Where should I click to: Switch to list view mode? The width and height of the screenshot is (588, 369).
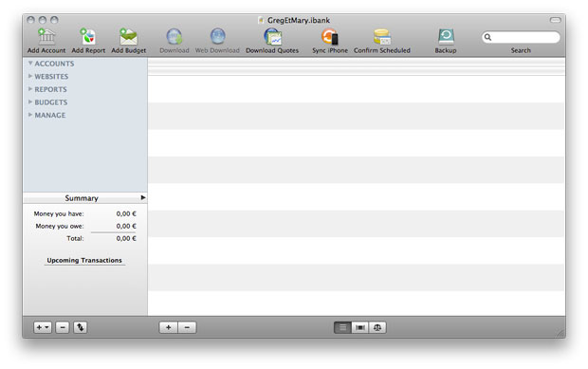(342, 327)
